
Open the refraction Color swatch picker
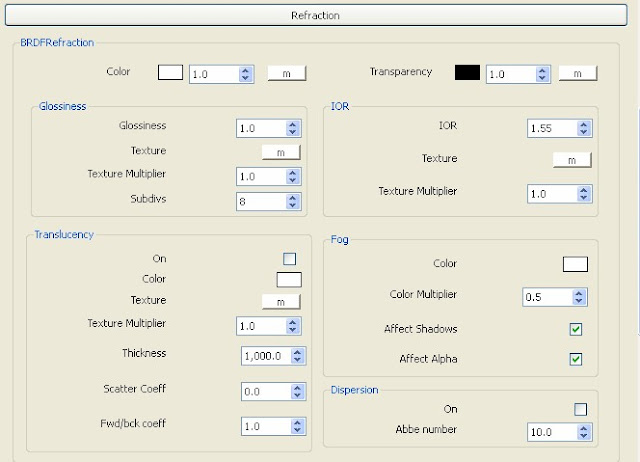coord(170,73)
